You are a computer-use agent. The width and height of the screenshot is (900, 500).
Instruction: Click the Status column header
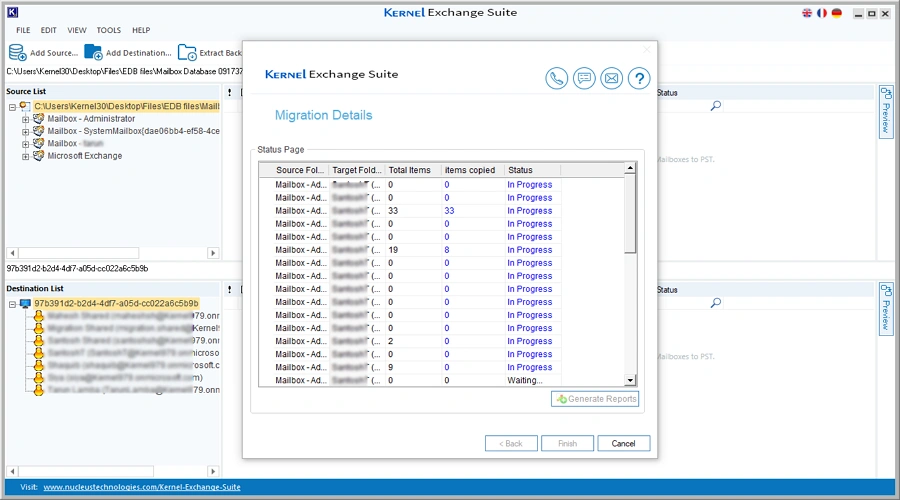point(519,170)
